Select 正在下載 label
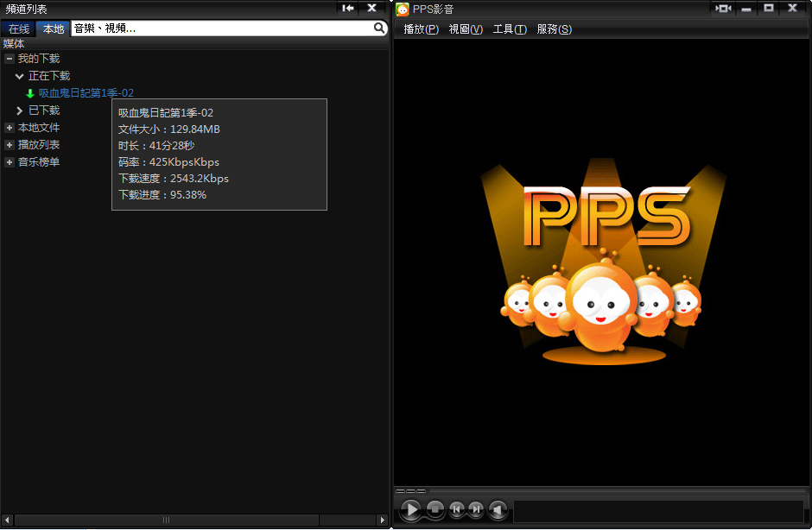 (x=49, y=76)
